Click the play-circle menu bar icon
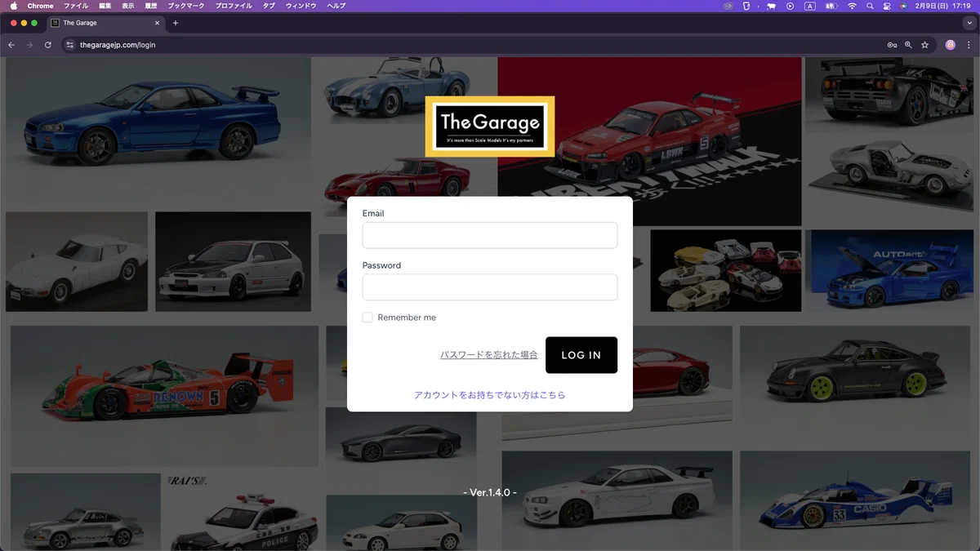980x551 pixels. coord(790,6)
